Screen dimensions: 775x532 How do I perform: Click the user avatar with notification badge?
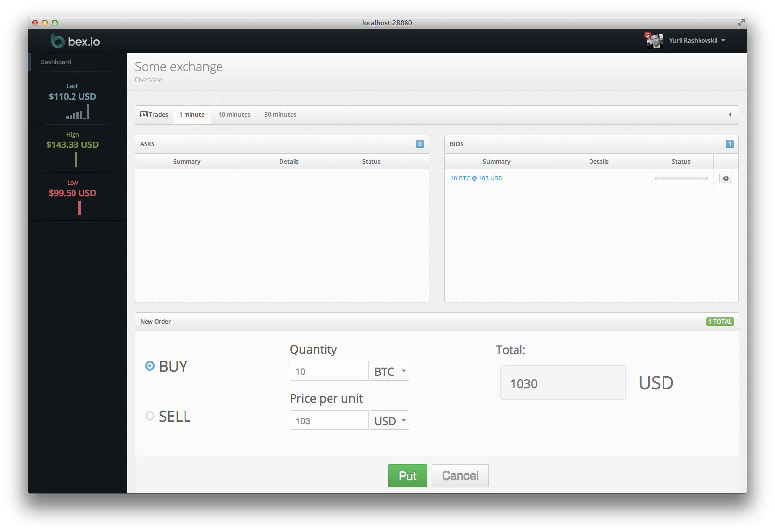[655, 41]
